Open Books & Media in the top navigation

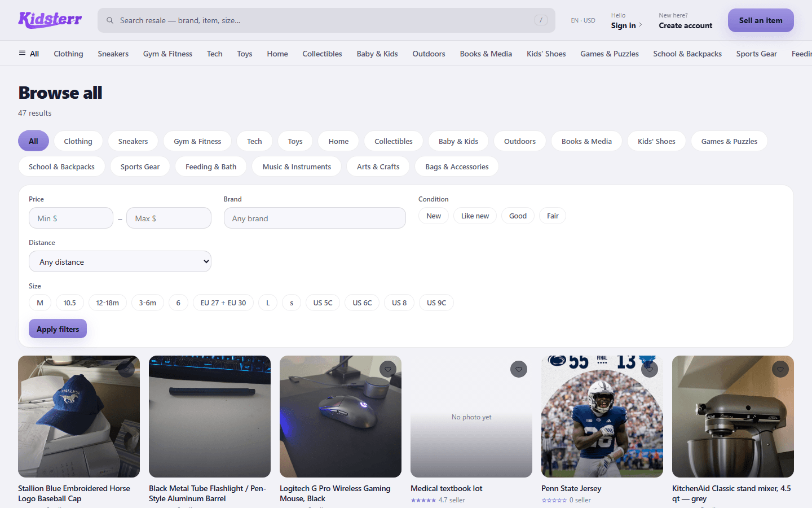coord(486,54)
